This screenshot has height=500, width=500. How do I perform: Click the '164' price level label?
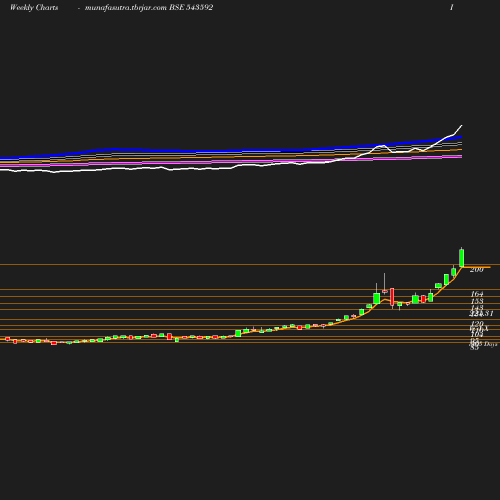click(x=477, y=294)
